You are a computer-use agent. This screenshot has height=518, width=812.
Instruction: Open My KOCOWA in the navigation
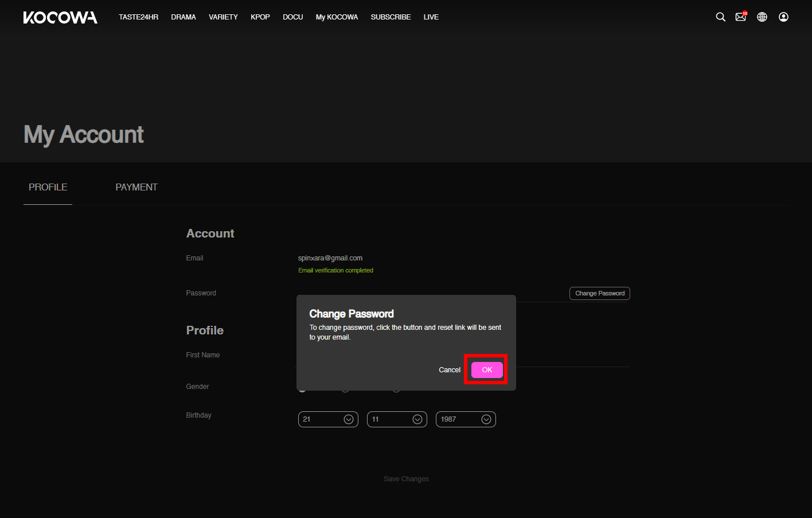click(337, 17)
